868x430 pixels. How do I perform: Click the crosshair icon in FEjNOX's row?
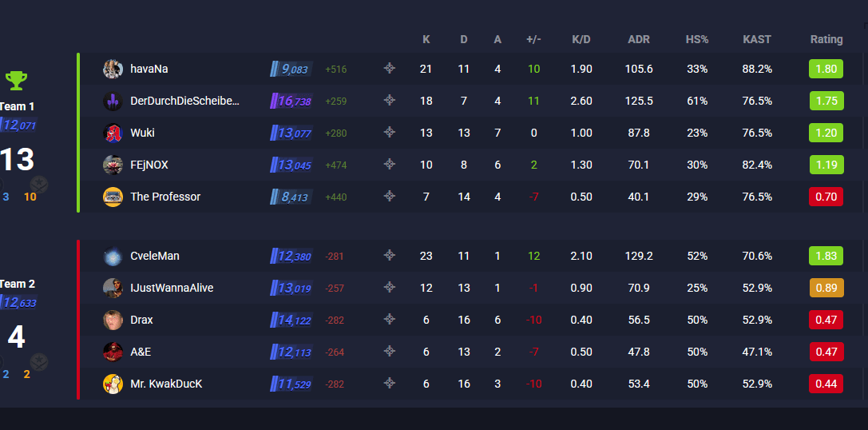390,165
